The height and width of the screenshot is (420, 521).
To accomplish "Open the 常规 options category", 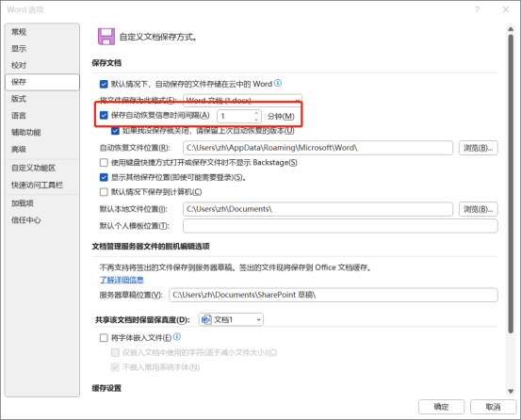I will point(42,32).
